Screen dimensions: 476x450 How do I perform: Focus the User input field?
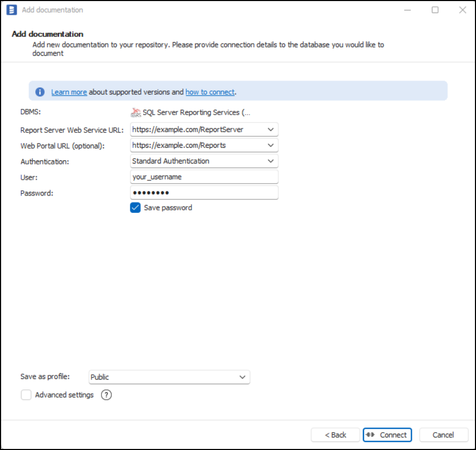click(x=204, y=177)
